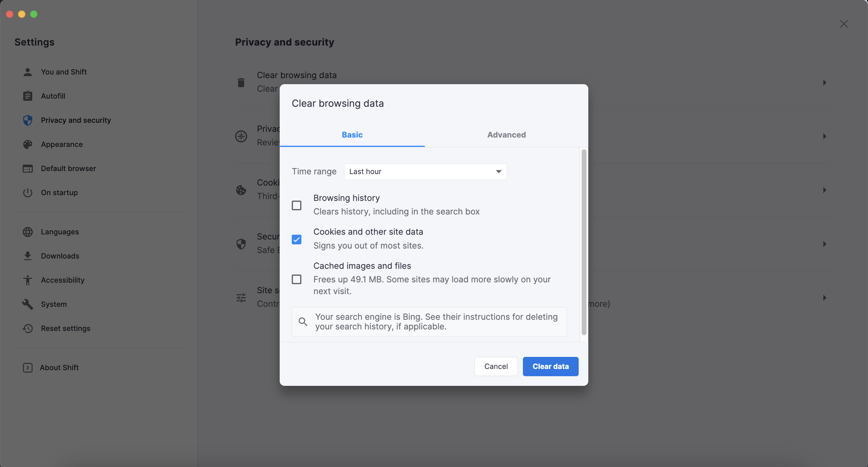
Task: Click the Autofill clipboard icon
Action: [x=28, y=96]
